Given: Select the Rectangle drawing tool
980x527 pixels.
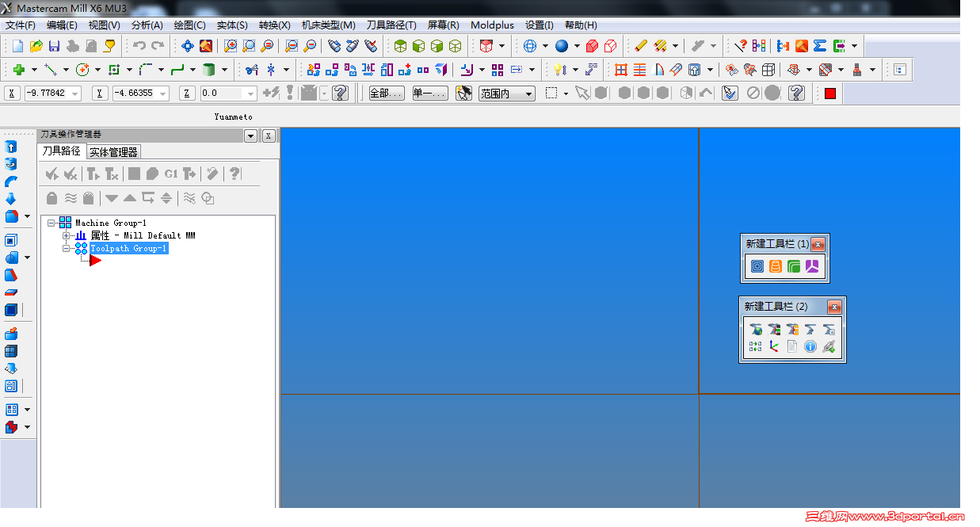Looking at the screenshot, I should 114,70.
